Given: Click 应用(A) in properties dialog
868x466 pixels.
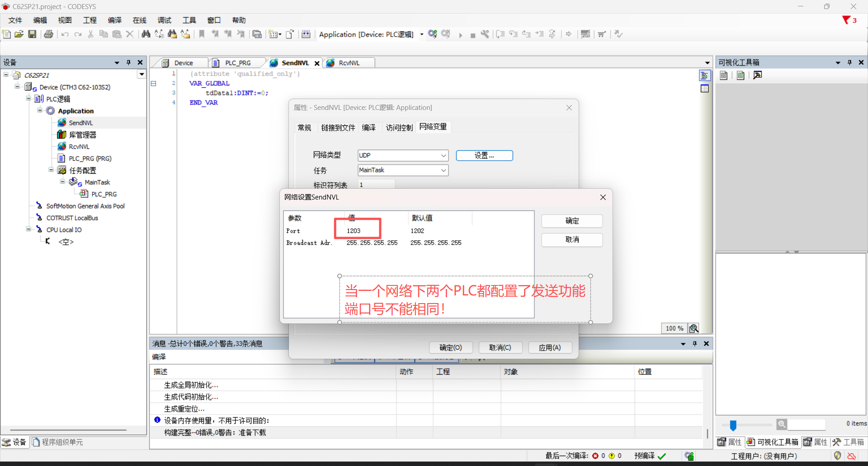Looking at the screenshot, I should point(550,347).
